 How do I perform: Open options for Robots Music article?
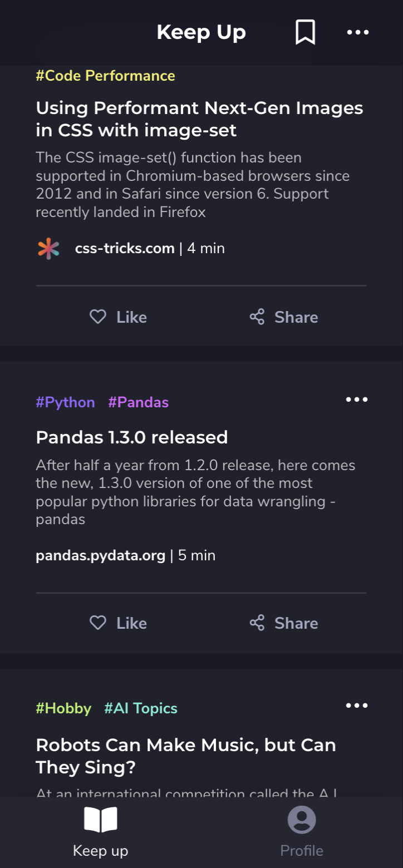[x=357, y=706]
